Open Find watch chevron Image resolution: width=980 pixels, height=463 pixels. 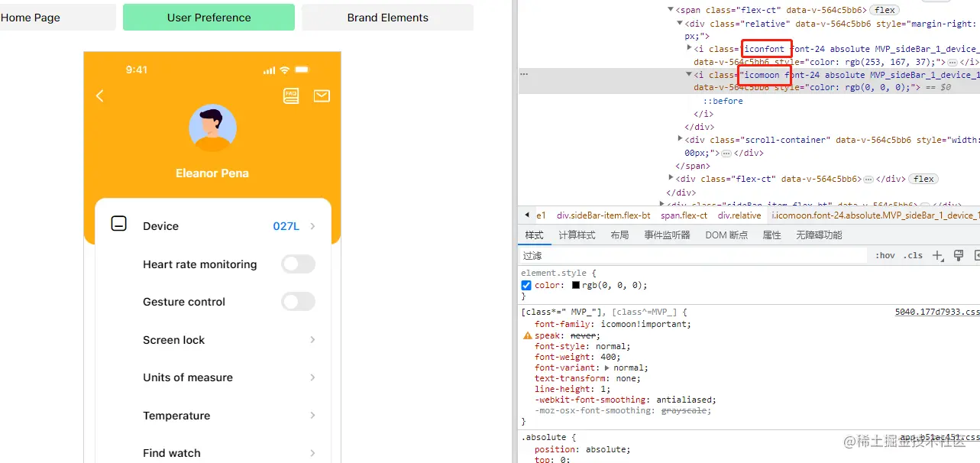[x=312, y=453]
